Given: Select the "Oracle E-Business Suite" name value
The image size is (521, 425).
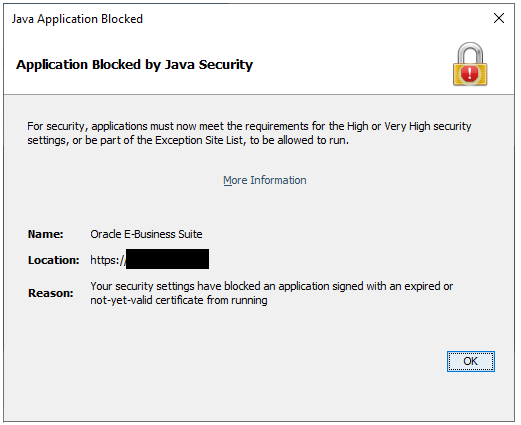Looking at the screenshot, I should [146, 234].
